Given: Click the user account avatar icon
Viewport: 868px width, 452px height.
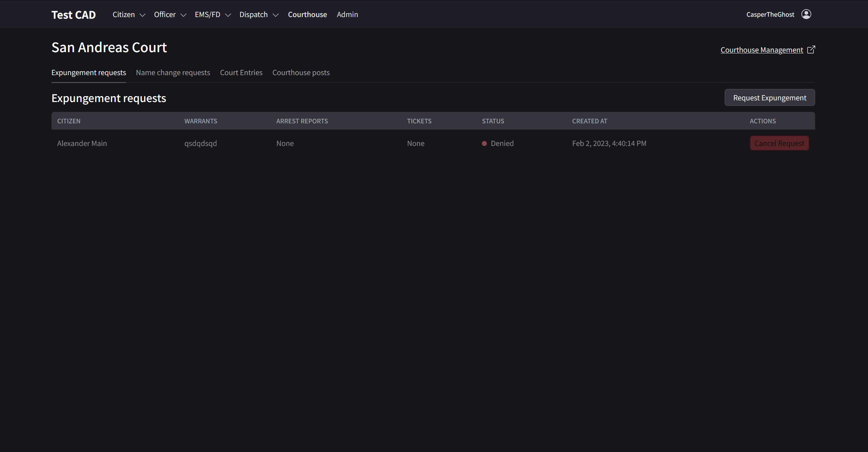Looking at the screenshot, I should coord(806,14).
